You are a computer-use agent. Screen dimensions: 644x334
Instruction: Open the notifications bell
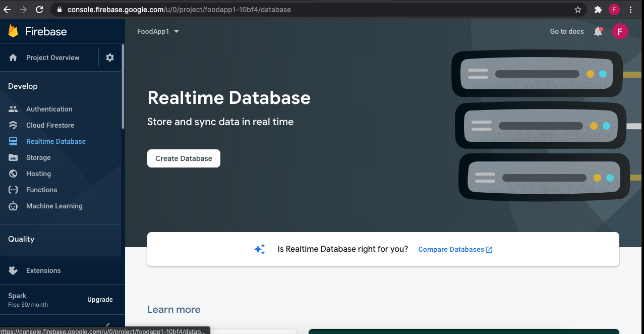tap(598, 31)
